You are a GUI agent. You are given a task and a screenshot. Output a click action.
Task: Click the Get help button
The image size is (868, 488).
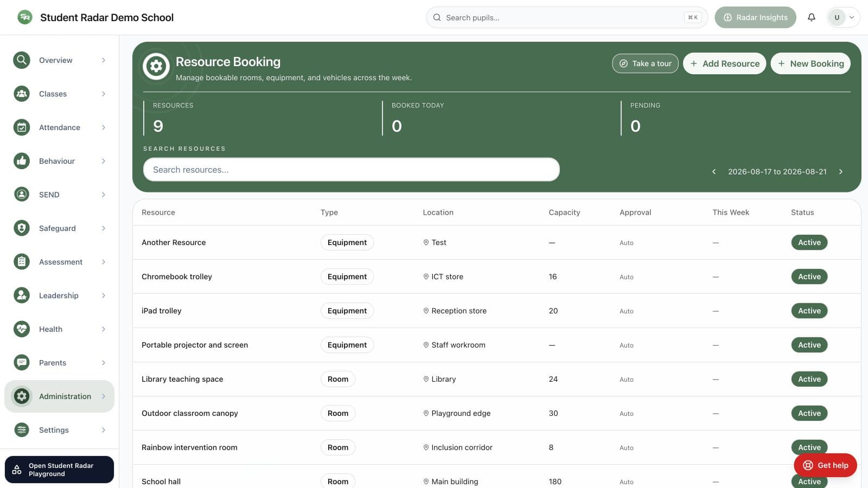pos(825,465)
